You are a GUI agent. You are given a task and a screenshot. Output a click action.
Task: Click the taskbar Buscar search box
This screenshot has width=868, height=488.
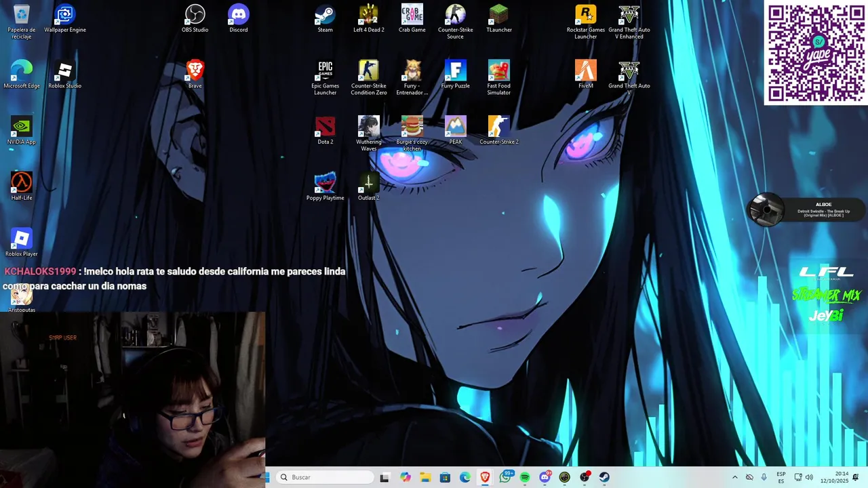pyautogui.click(x=326, y=477)
